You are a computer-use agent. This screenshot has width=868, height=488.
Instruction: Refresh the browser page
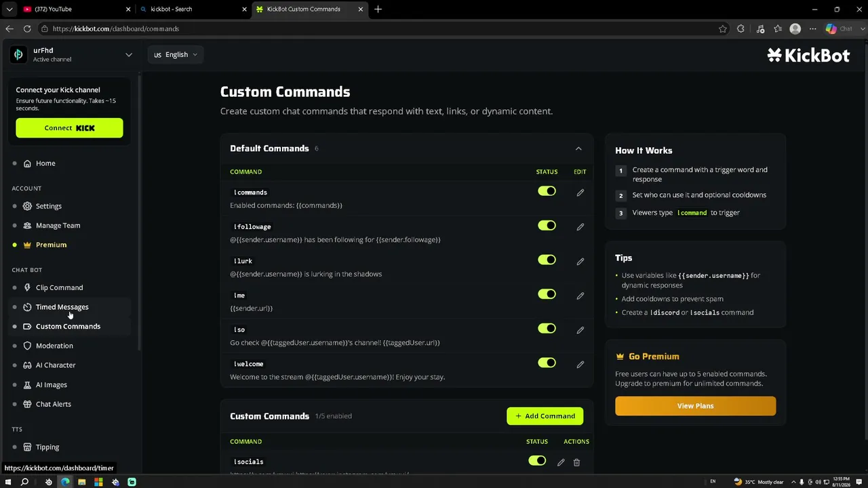tap(27, 28)
